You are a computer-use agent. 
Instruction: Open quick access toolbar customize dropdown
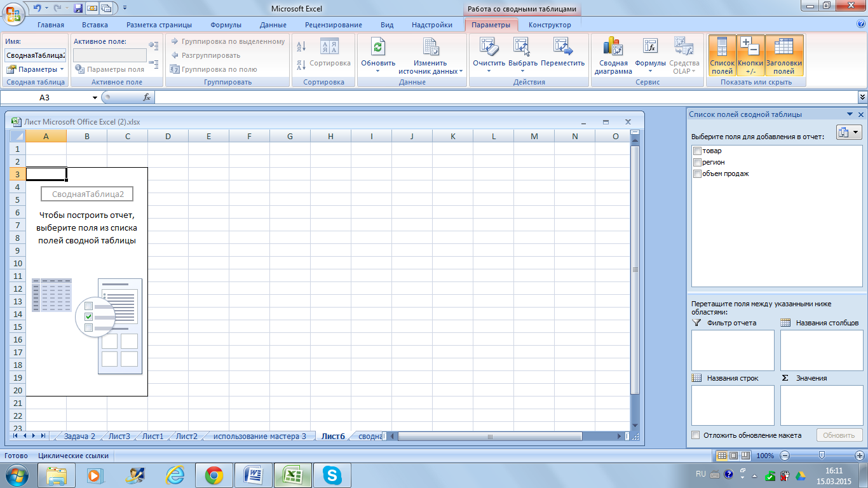pos(125,8)
